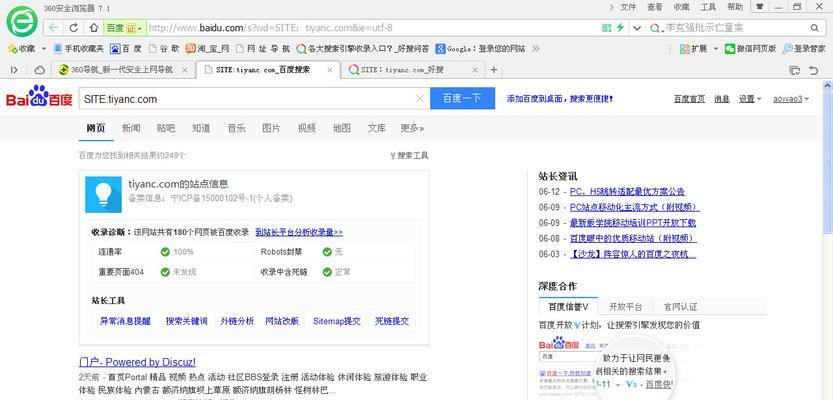This screenshot has width=833, height=400.
Task: Open the search engine selector dropdown
Action: pyautogui.click(x=655, y=28)
